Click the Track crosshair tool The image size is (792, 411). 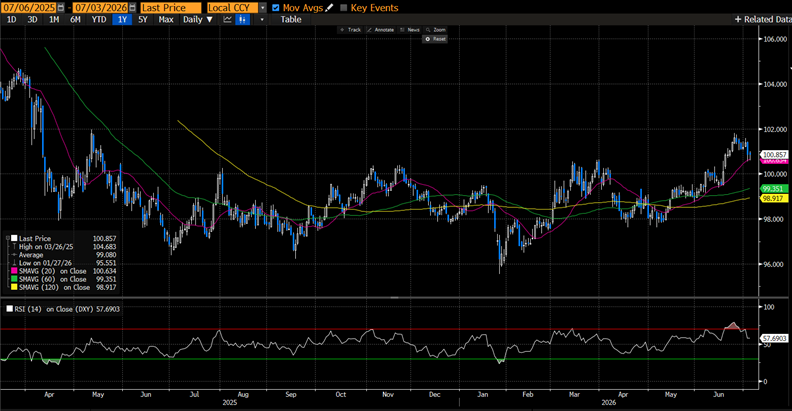tap(350, 30)
